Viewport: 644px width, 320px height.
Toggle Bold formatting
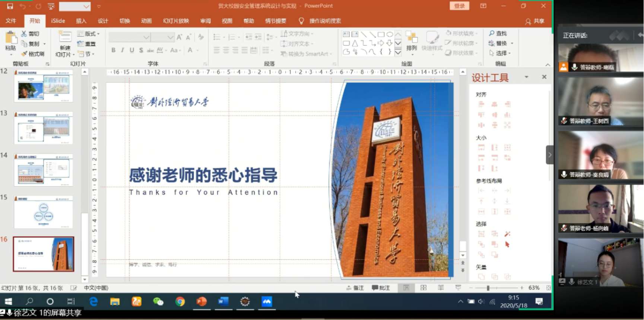click(x=113, y=50)
